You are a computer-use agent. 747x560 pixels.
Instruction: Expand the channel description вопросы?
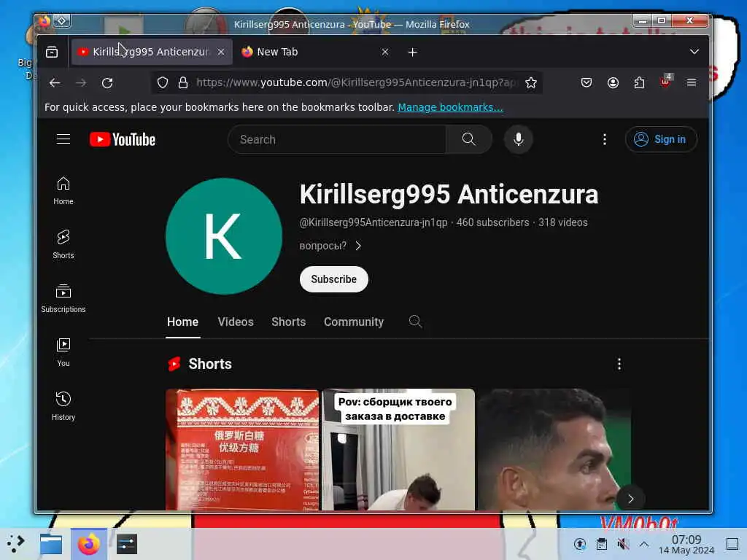coord(330,246)
